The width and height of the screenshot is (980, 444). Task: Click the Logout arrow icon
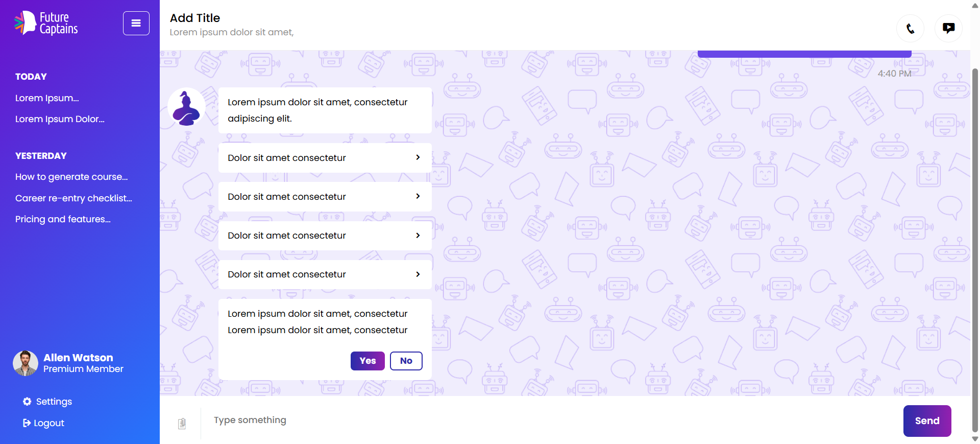tap(27, 423)
